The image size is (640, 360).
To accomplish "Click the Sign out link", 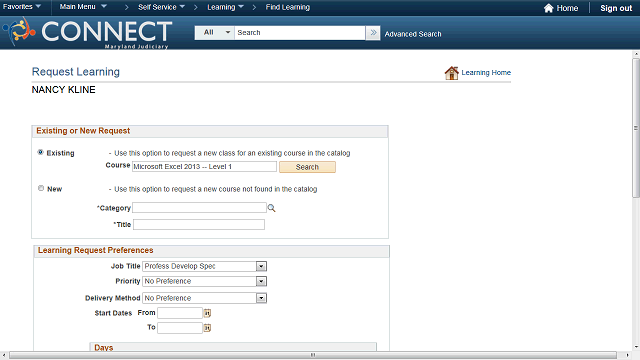I will (616, 8).
